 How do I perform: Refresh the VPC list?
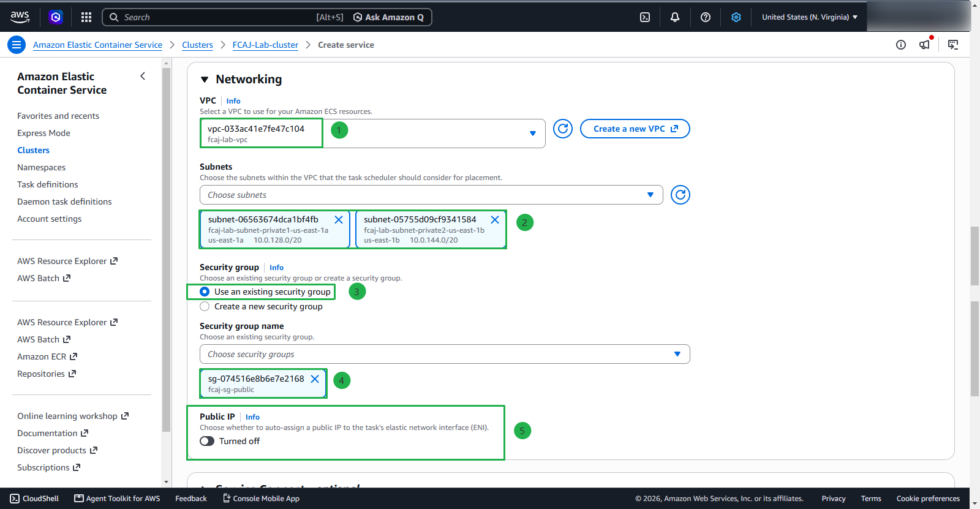[563, 129]
